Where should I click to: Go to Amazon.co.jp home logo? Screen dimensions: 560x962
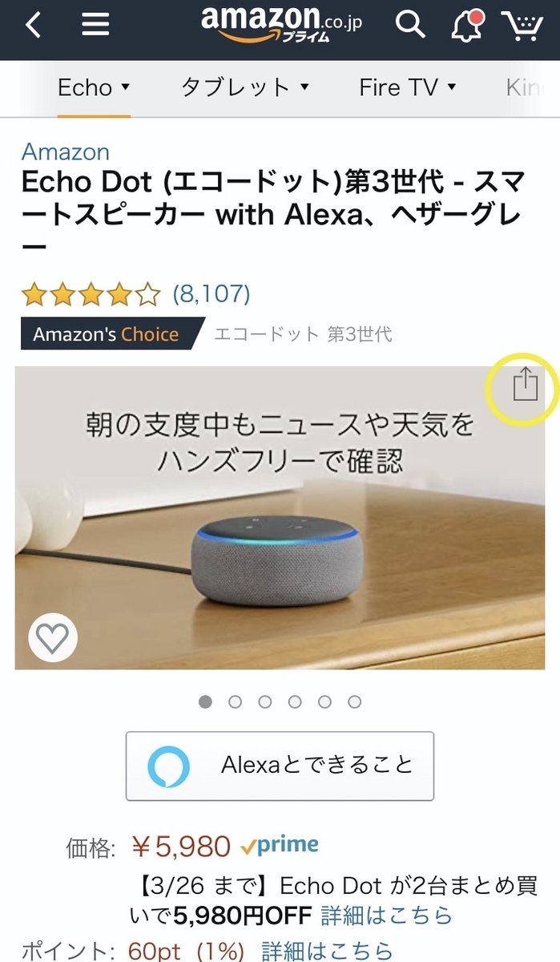[x=281, y=25]
